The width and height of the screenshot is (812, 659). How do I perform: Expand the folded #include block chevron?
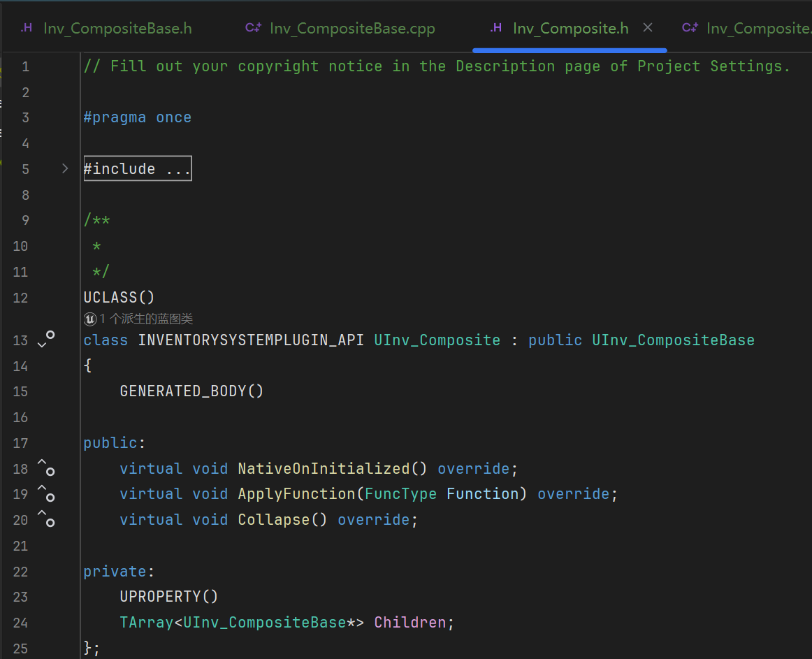click(65, 168)
